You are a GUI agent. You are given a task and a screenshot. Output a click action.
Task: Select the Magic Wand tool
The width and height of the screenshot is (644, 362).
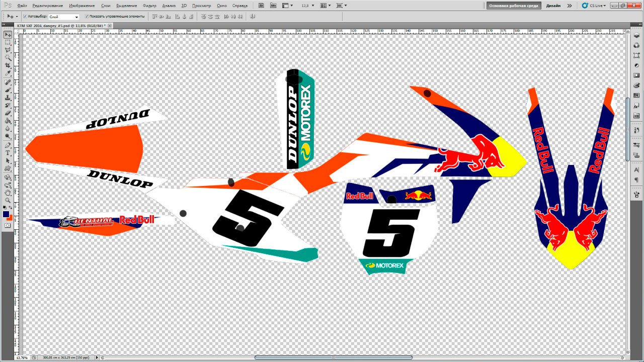pyautogui.click(x=8, y=58)
